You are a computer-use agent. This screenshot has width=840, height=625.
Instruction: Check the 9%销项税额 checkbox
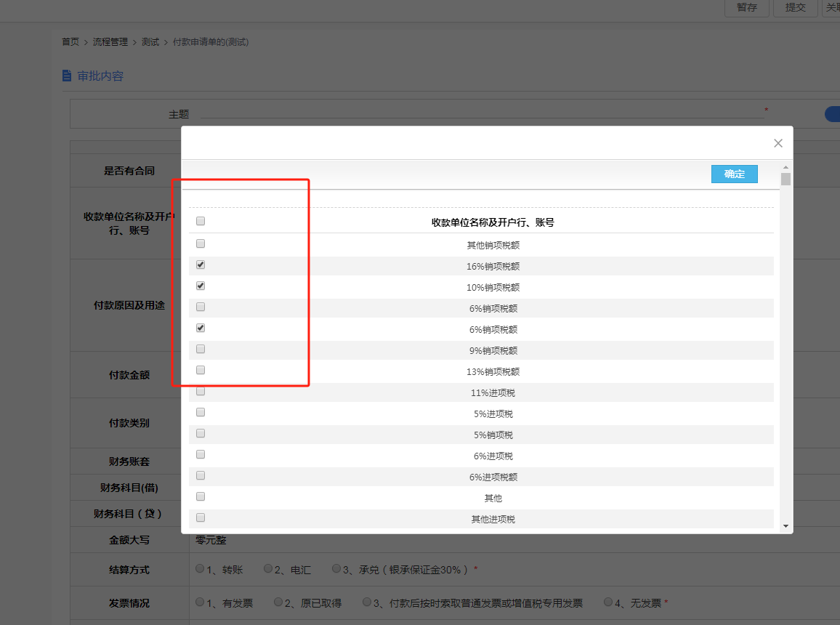(x=201, y=349)
